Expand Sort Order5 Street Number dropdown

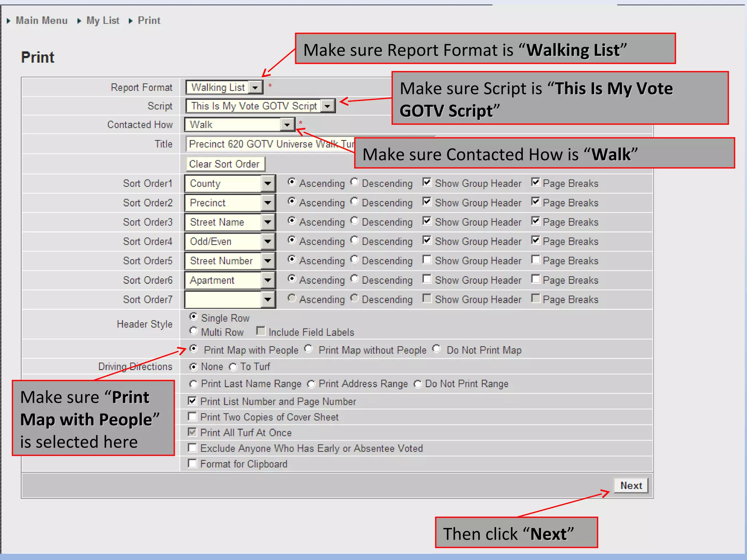click(230, 261)
